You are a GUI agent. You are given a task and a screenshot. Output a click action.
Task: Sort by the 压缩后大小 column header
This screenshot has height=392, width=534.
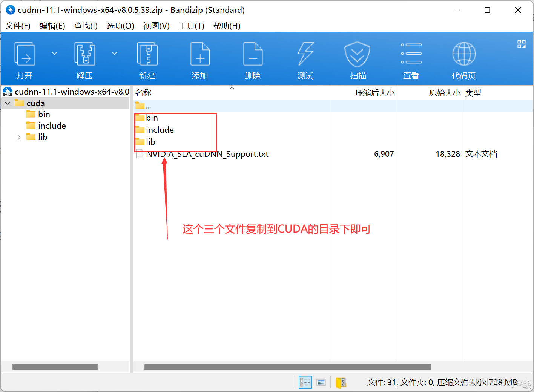click(364, 93)
